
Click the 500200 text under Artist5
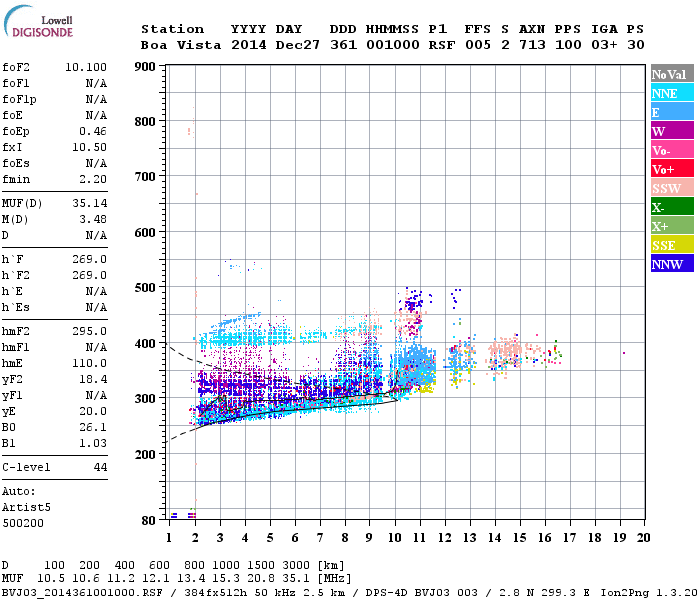[23, 523]
